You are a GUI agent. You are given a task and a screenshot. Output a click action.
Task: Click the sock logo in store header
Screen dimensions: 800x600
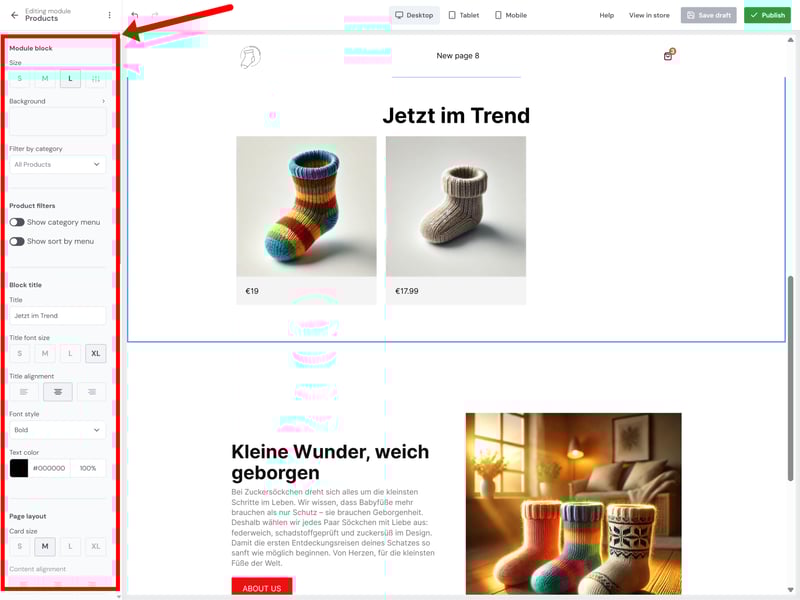tap(250, 57)
